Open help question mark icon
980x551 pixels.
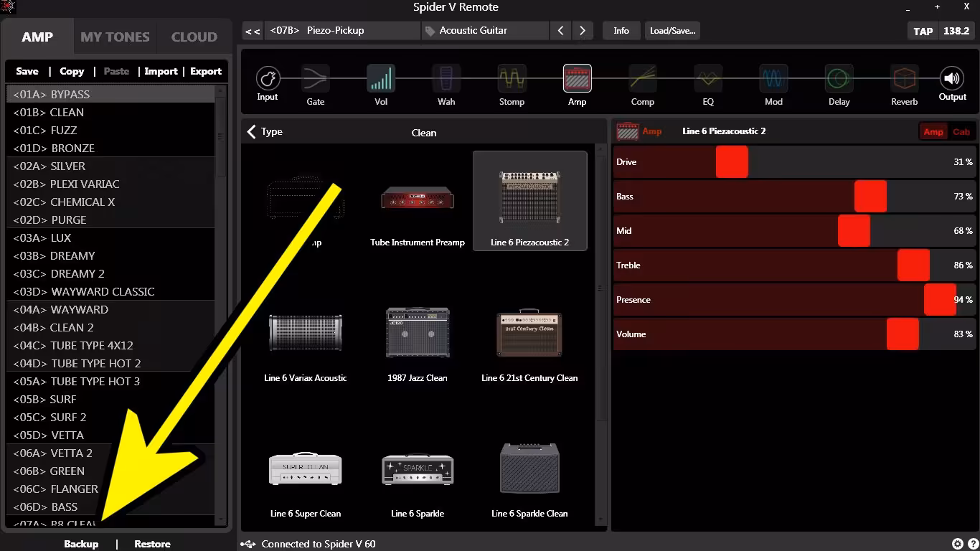coord(973,544)
